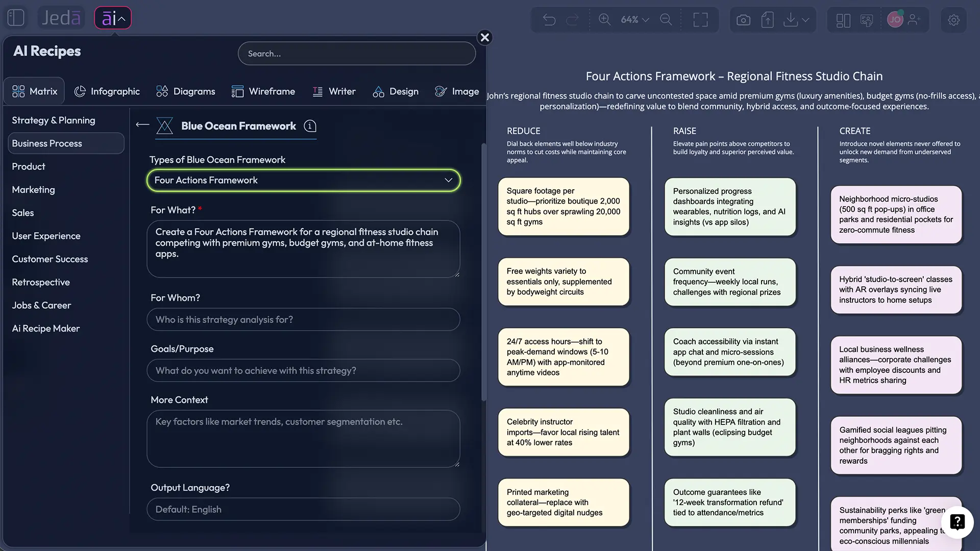Viewport: 980px width, 551px height.
Task: Switch to the Diagrams tab
Action: coord(186,91)
